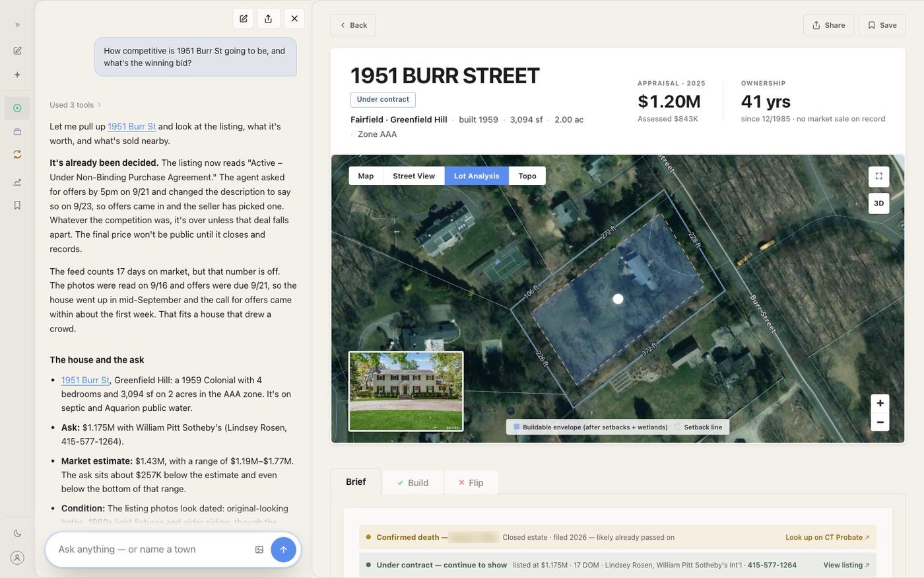
Task: Expand the sidebar with double-chevron icon
Action: click(17, 25)
